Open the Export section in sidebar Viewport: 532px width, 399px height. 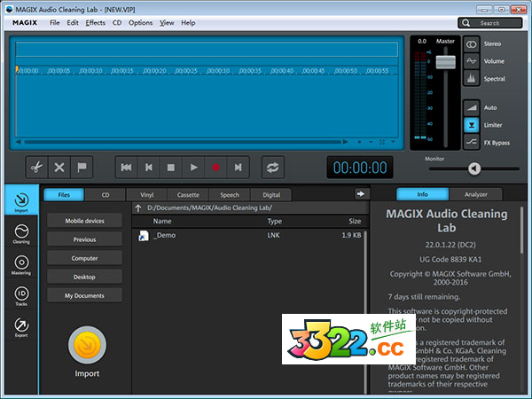pyautogui.click(x=21, y=327)
